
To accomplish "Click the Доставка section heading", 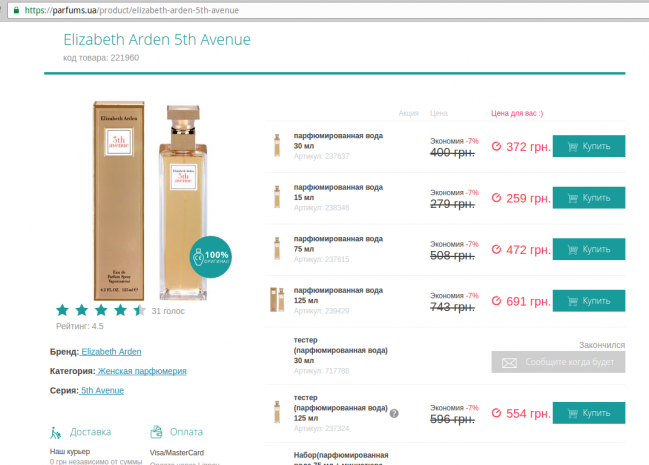I will [90, 432].
